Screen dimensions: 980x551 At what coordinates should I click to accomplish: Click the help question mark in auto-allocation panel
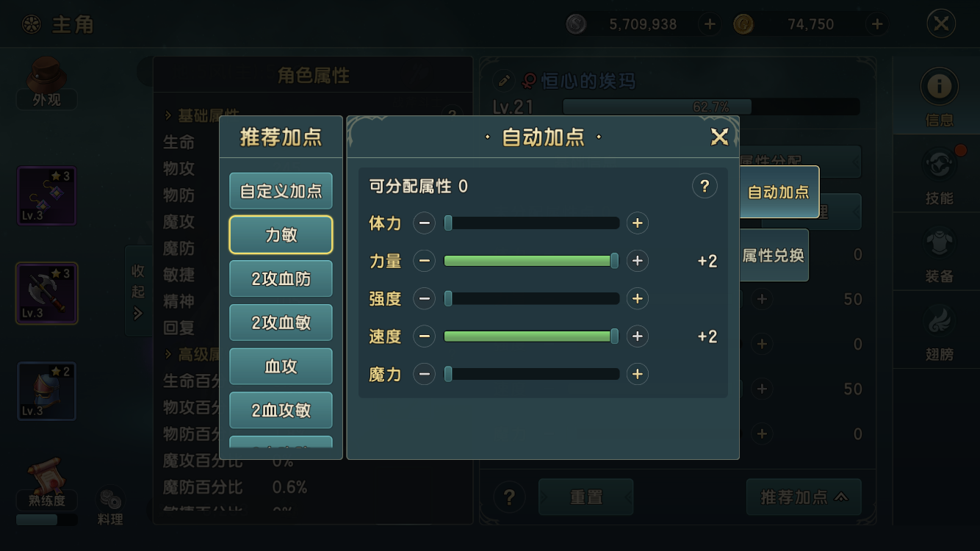click(705, 186)
